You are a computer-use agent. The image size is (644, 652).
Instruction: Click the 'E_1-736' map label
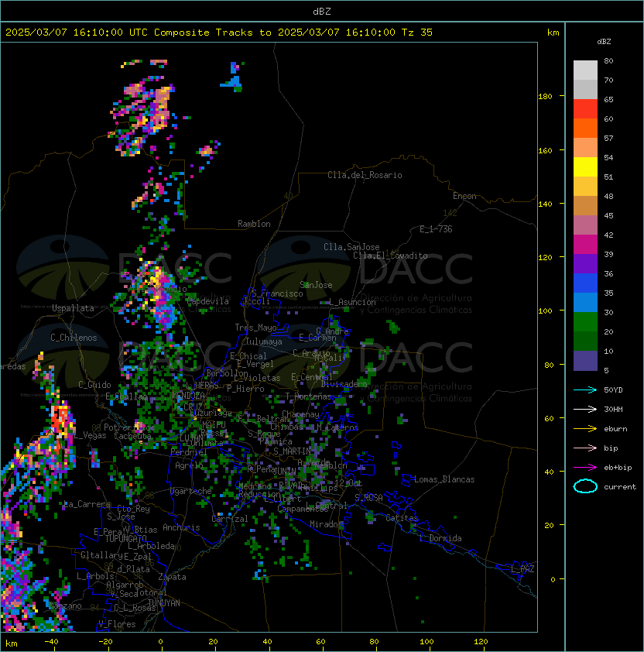point(436,229)
